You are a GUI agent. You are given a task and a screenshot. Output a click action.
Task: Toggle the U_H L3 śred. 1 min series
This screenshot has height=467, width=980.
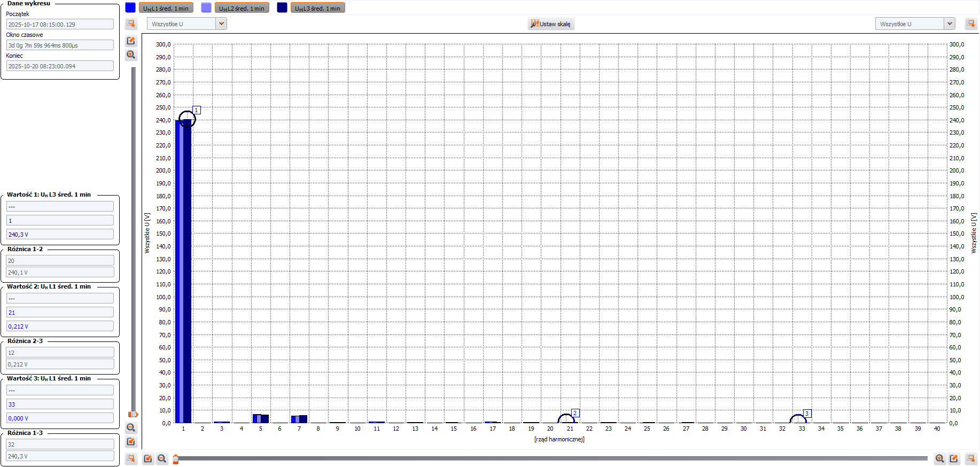click(317, 8)
